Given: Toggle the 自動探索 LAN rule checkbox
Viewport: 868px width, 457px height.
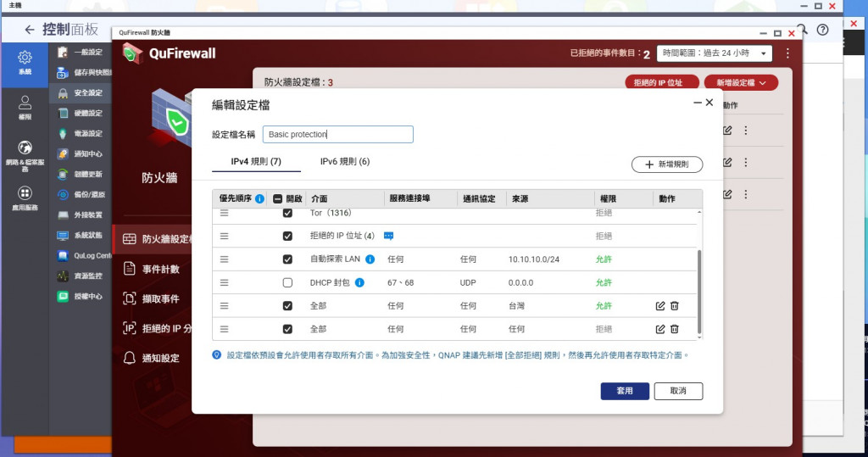Looking at the screenshot, I should (x=287, y=259).
